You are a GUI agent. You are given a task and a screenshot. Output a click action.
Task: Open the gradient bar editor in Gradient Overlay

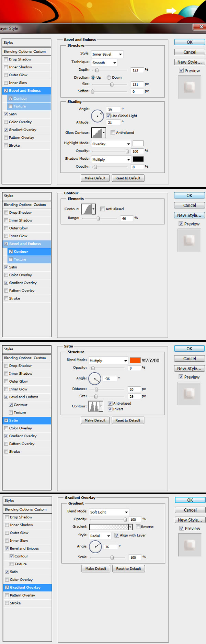pos(109,527)
